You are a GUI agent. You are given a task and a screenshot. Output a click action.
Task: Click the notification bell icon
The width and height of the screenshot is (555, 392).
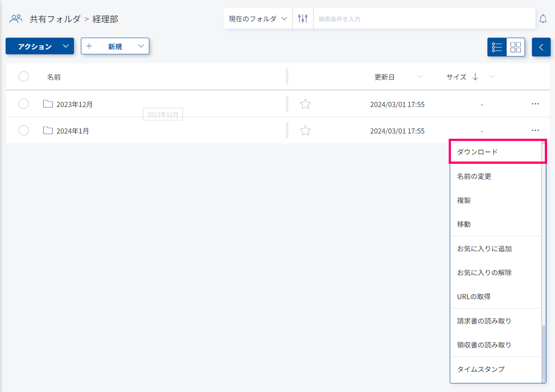click(x=543, y=19)
